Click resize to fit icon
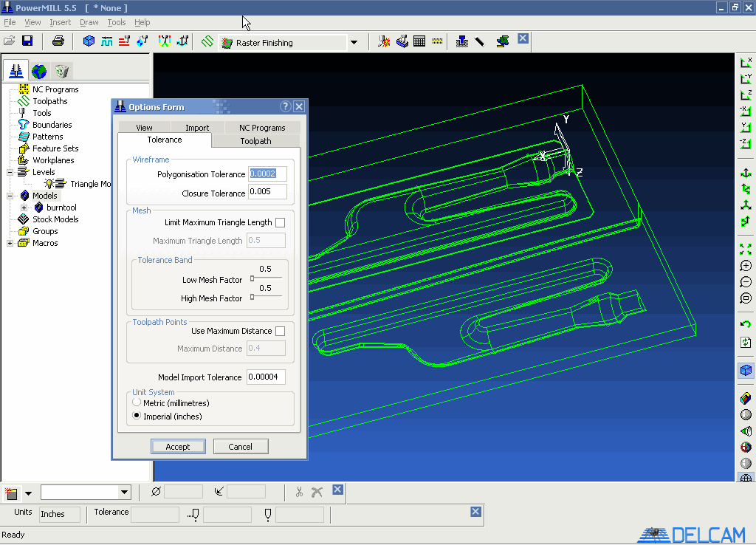Image resolution: width=756 pixels, height=545 pixels. click(746, 250)
